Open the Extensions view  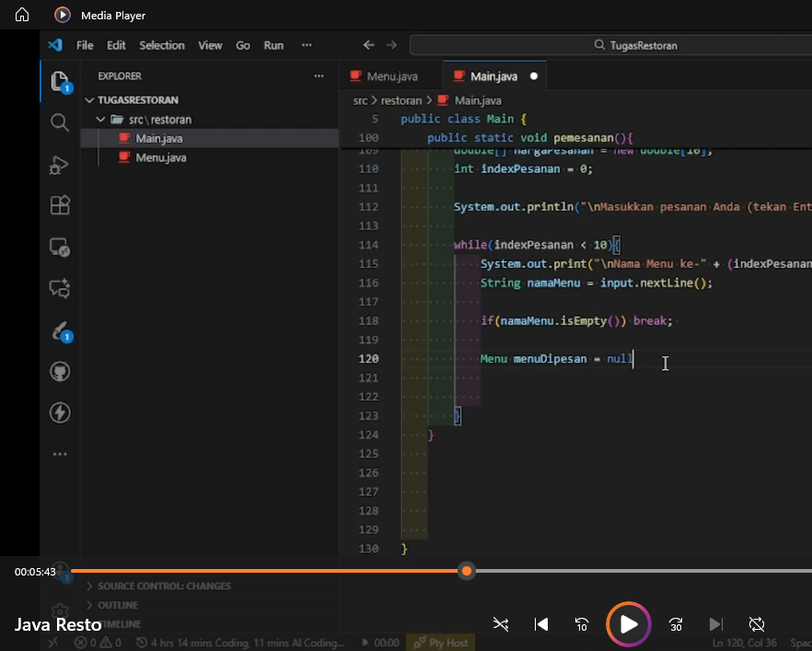tap(59, 205)
